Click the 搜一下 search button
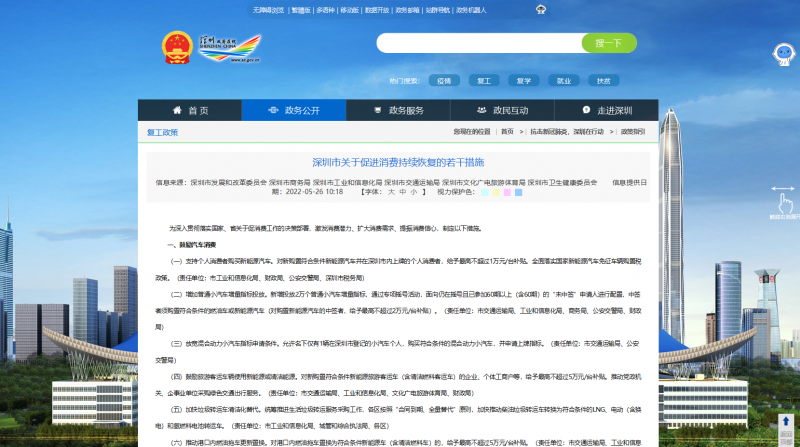 tap(608, 43)
